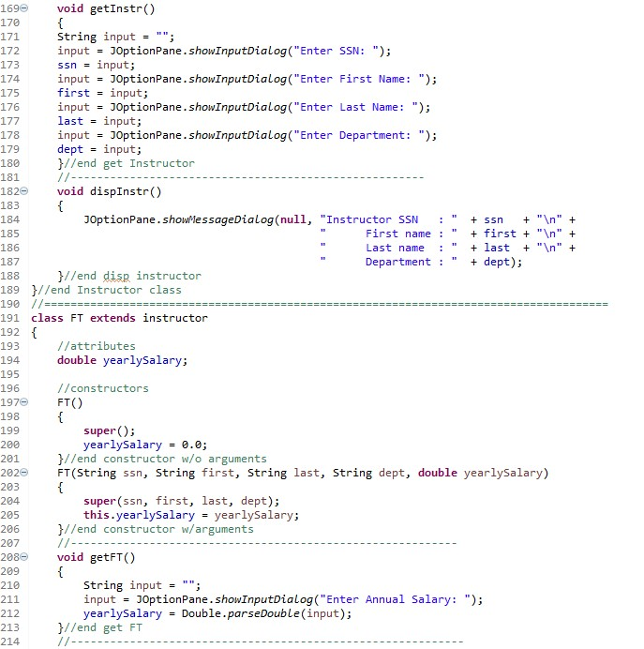Viewport: 644px width, 649px height.
Task: Click "String input = "";" on line 210
Action: tap(142, 585)
